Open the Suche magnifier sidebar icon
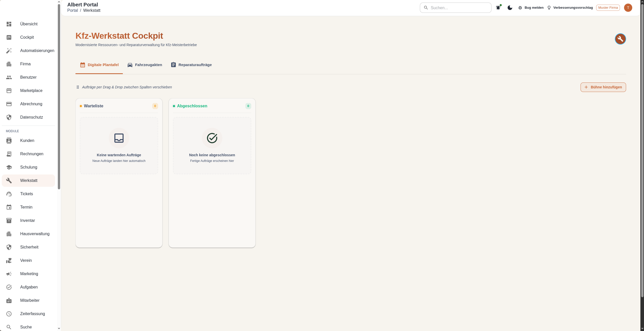The width and height of the screenshot is (644, 331). pos(9,327)
